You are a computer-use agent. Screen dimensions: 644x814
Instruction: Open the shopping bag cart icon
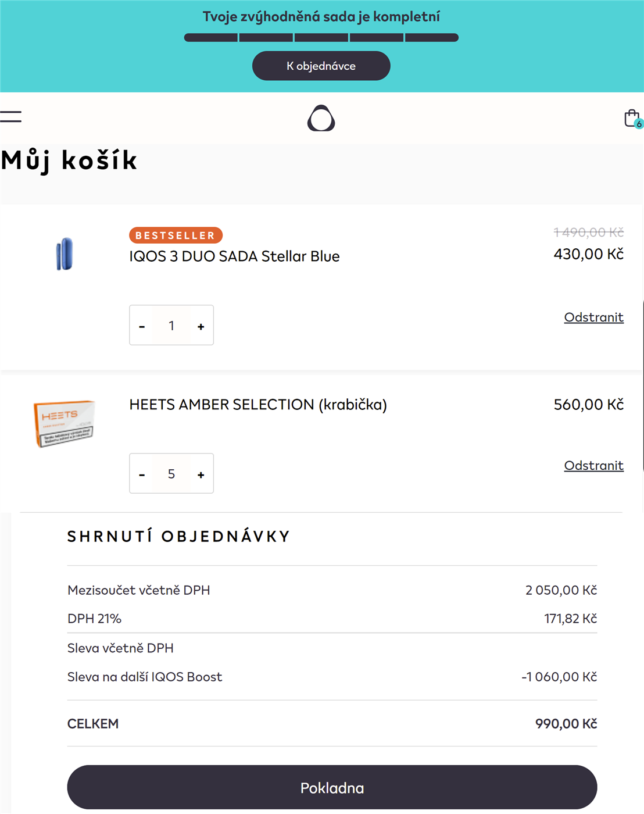coord(632,118)
